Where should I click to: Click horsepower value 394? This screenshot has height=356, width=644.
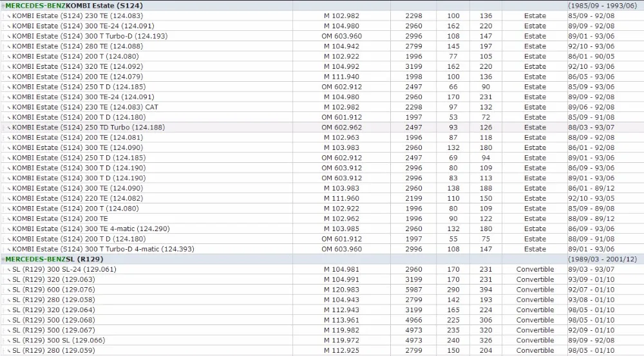486,290
